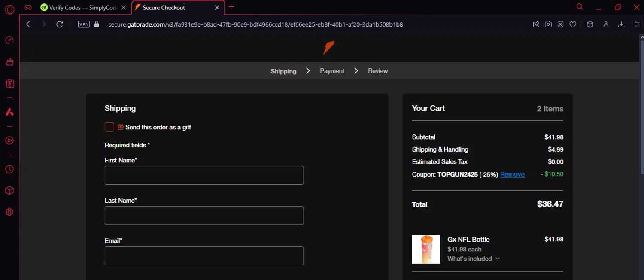Remove the TOPGUN2425 coupon
Image resolution: width=644 pixels, height=280 pixels.
click(512, 174)
